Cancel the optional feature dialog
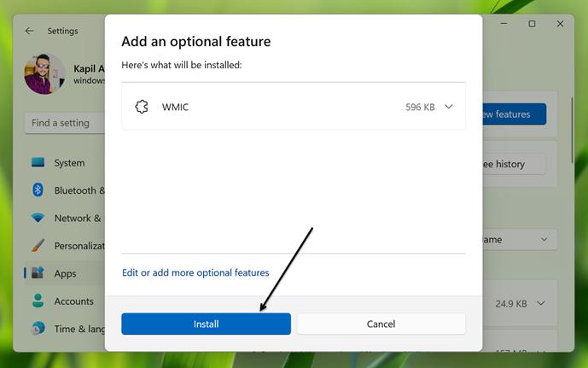588x368 pixels. (x=381, y=324)
